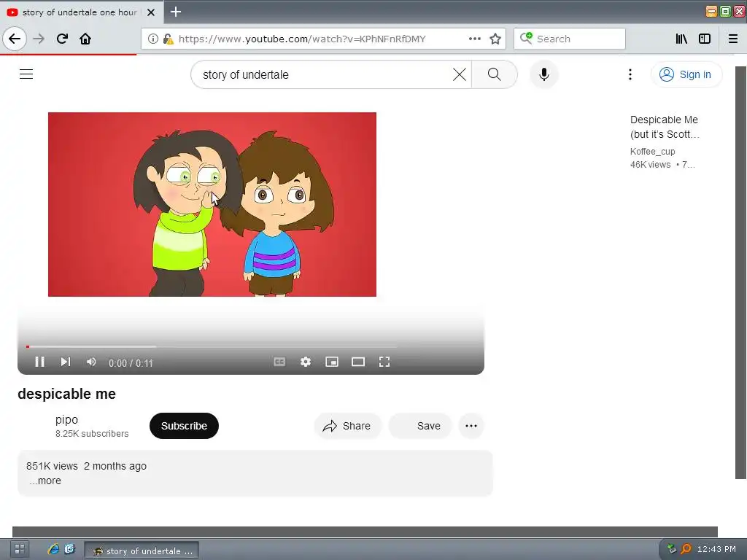Toggle closed captions
Screen dimensions: 747x560
tap(279, 362)
